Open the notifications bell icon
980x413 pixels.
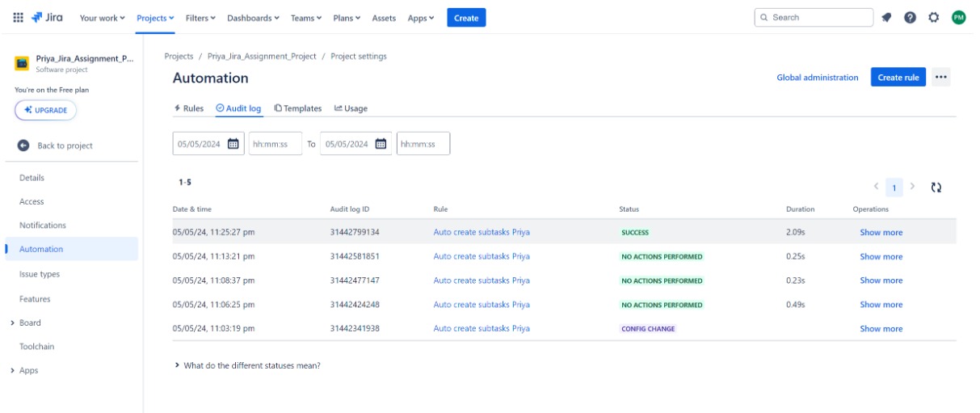(886, 18)
